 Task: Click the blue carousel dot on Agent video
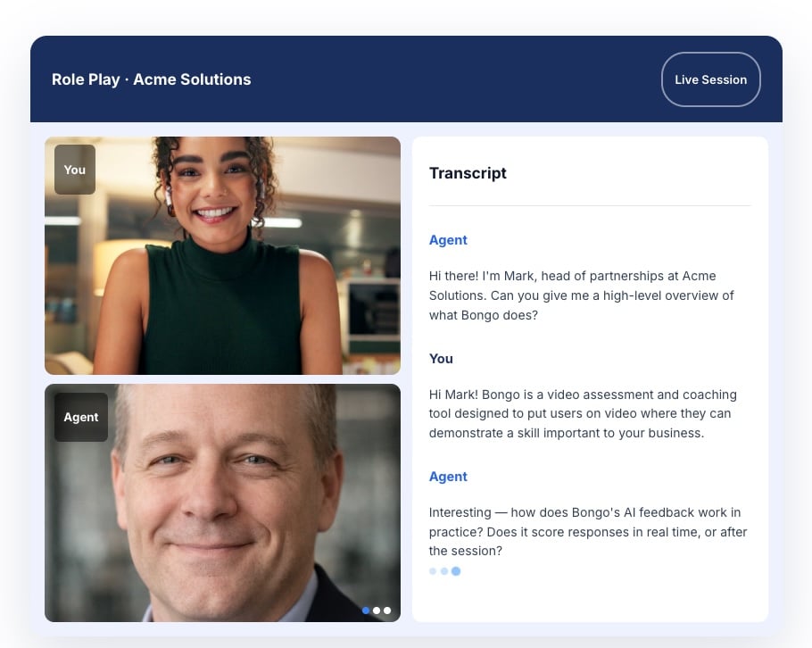(366, 611)
